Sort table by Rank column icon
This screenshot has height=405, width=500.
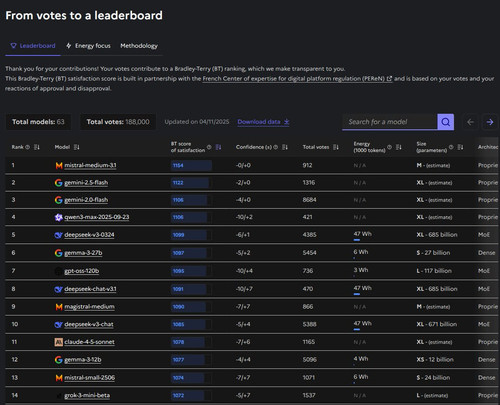(x=37, y=147)
